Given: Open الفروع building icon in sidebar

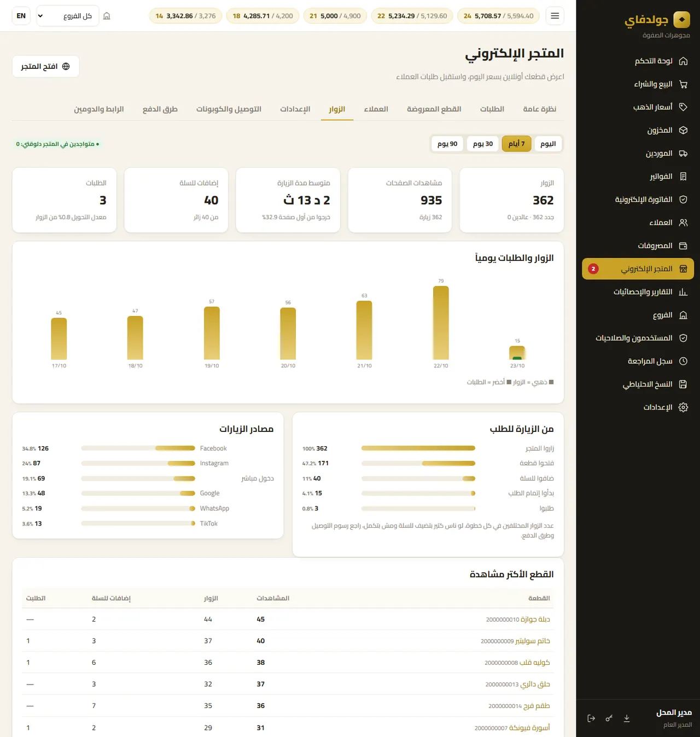Looking at the screenshot, I should click(x=683, y=315).
